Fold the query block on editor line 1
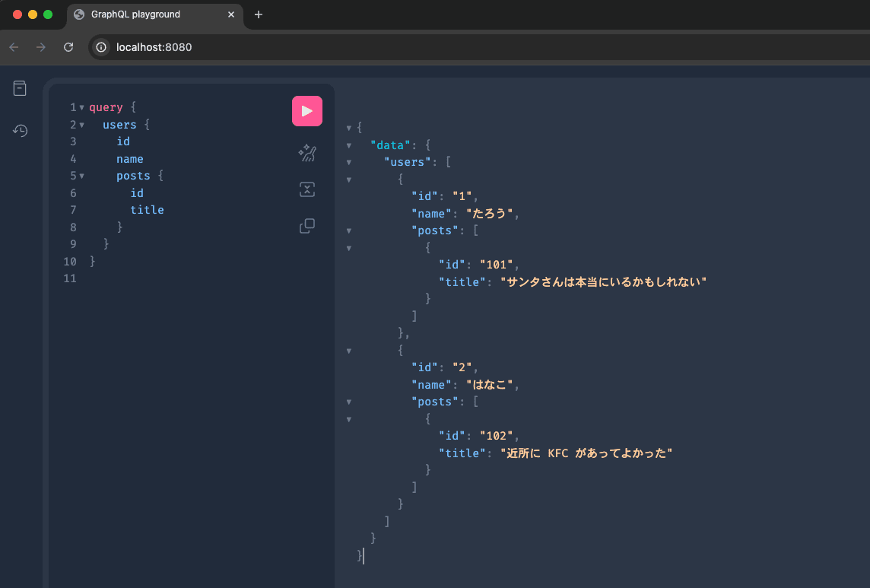The width and height of the screenshot is (870, 588). coord(81,106)
